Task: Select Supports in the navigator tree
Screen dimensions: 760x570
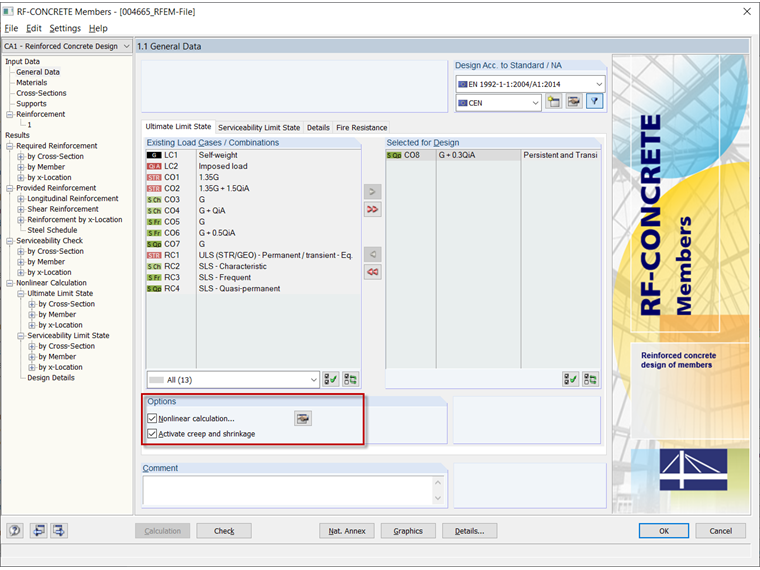Action: [31, 104]
